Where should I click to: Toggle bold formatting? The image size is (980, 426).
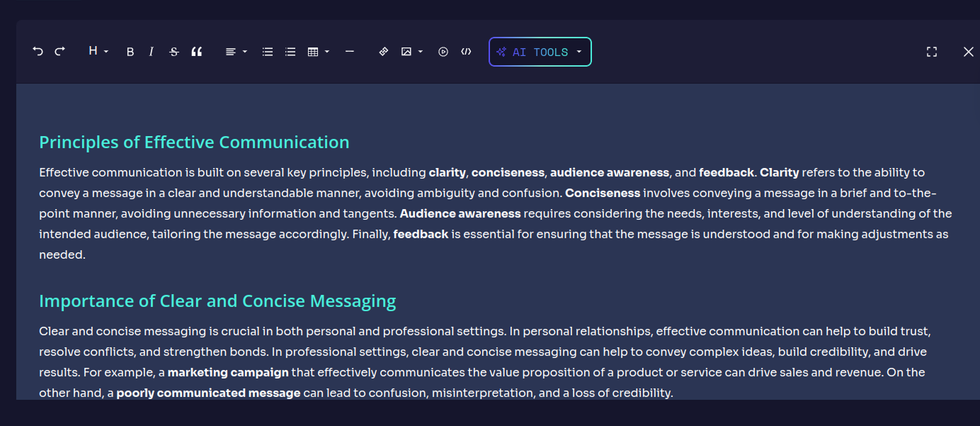click(x=130, y=52)
